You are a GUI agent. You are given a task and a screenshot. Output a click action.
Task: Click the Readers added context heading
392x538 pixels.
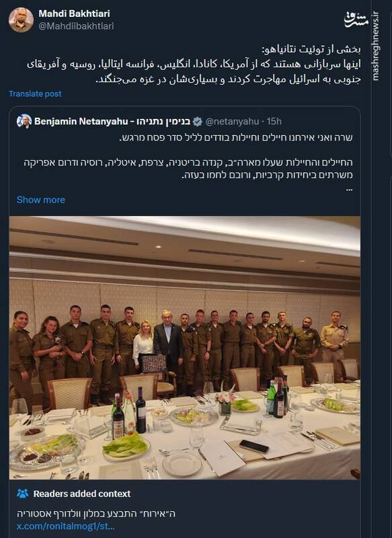click(82, 494)
